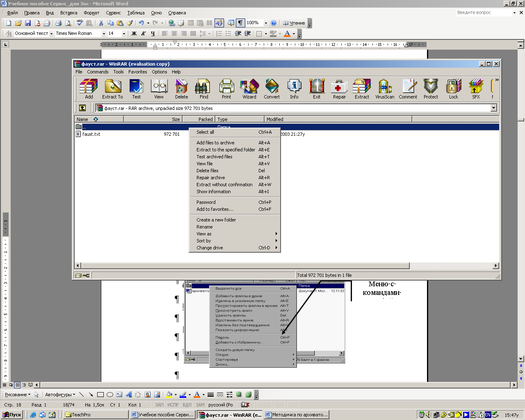Viewport: 525px width, 420px height.
Task: Open the Commands menu in WinRAR
Action: tap(98, 72)
